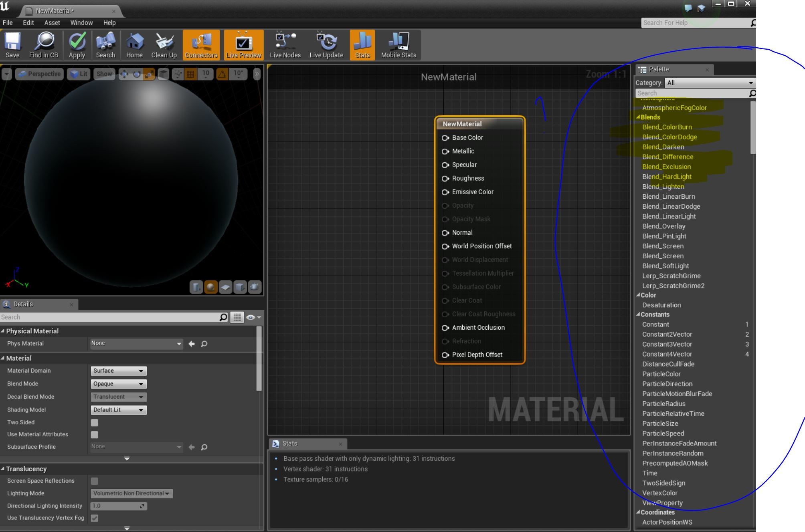Open the Shading Model dropdown
The image size is (805, 532).
(119, 410)
